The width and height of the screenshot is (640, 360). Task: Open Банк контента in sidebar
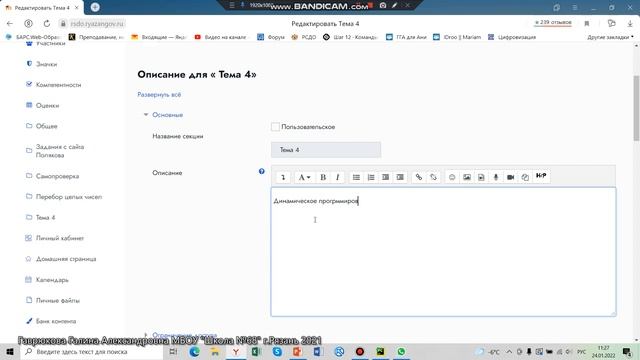(x=56, y=321)
